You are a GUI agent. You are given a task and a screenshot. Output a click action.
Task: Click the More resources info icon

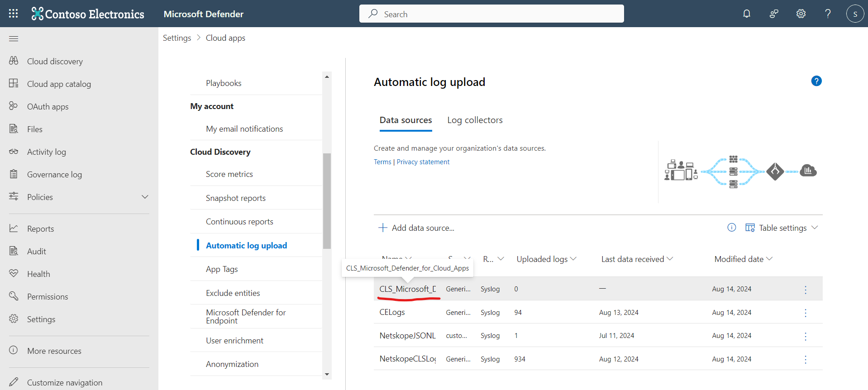(14, 350)
